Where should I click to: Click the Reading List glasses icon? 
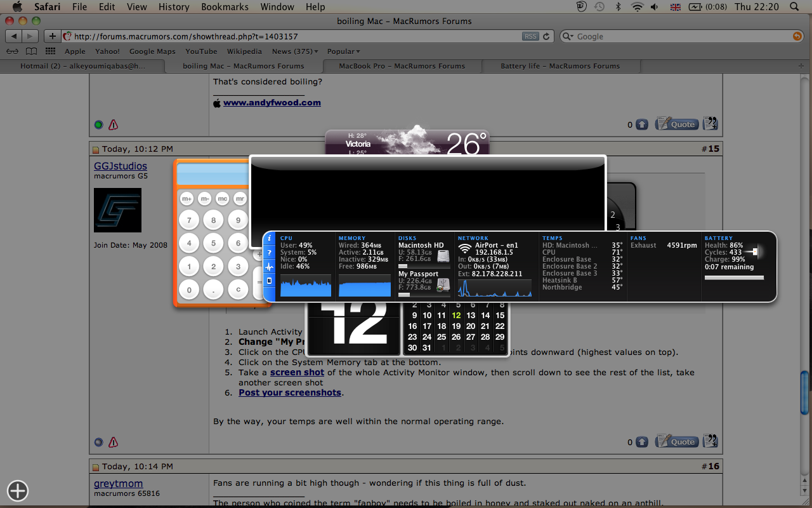(13, 51)
